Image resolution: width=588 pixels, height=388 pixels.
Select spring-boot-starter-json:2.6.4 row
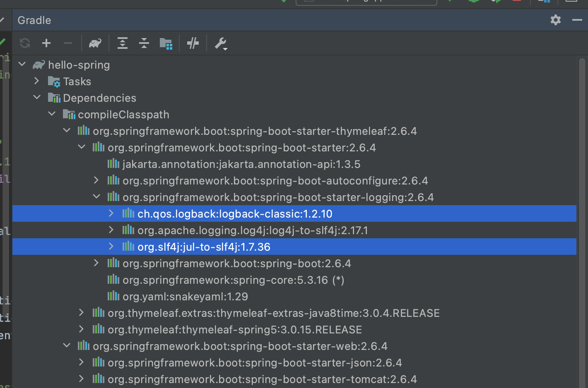click(x=294, y=363)
